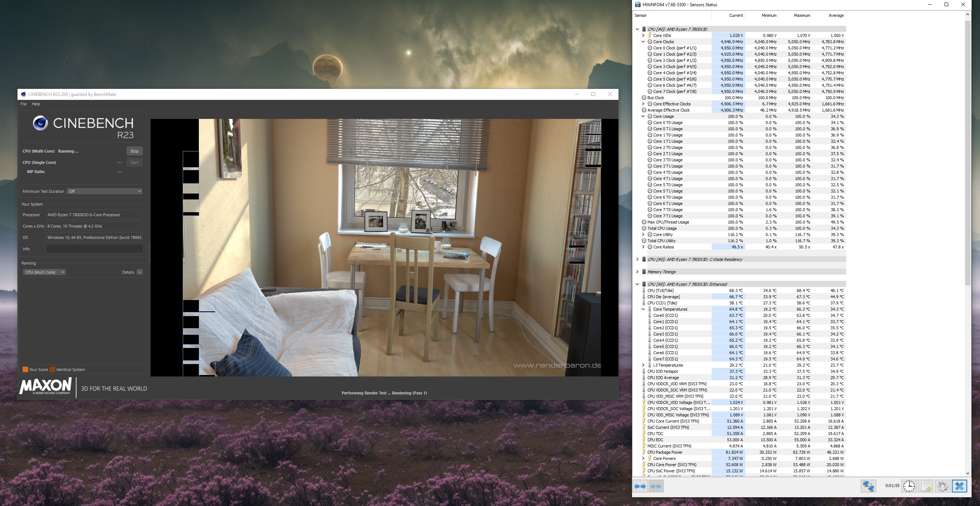Viewport: 980px width, 506px height.
Task: Click gauge icon beside Core Ratios
Action: (x=650, y=247)
